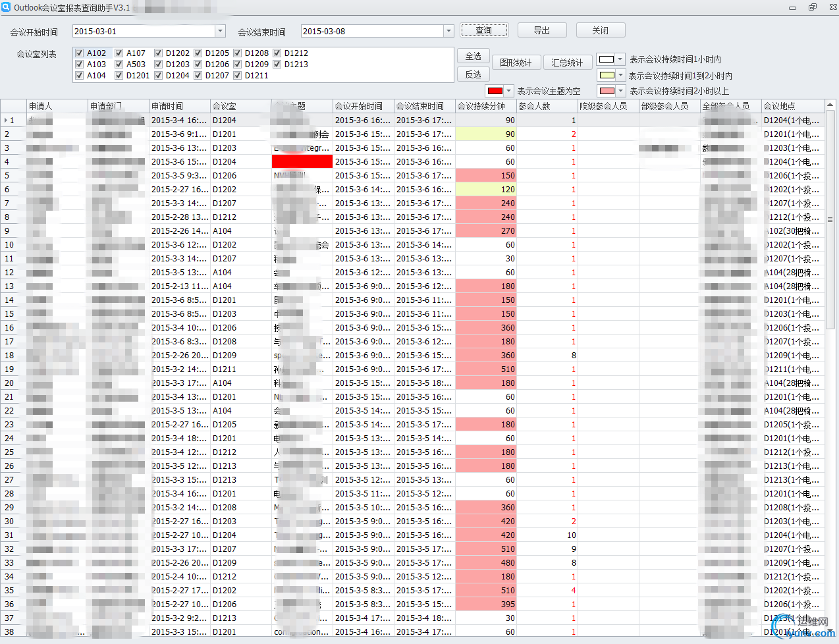Click the 480 duration cell in row 33

[x=486, y=563]
